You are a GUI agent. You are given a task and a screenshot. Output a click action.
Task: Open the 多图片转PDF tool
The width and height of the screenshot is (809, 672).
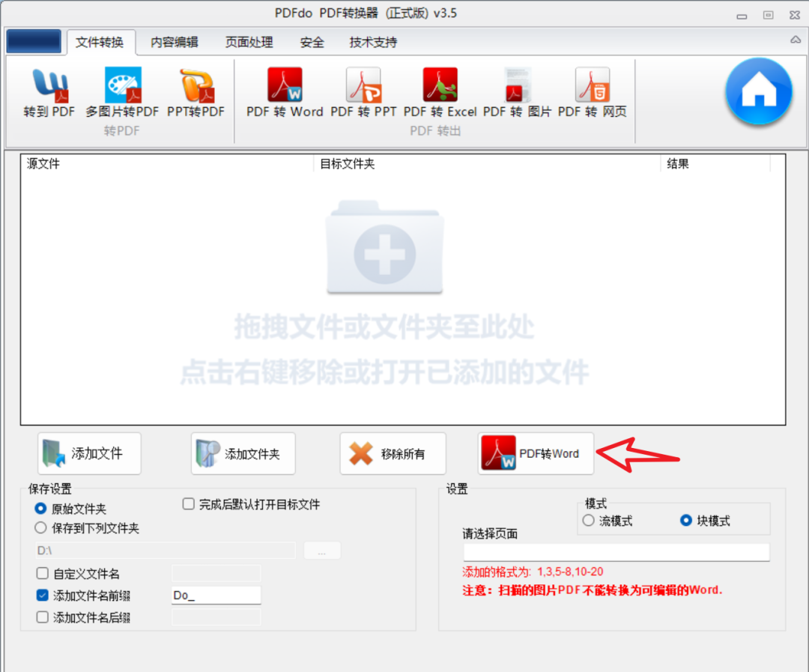[x=122, y=93]
